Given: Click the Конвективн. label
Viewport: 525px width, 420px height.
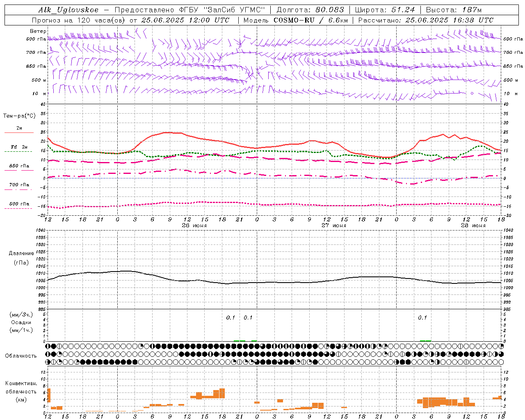Looking at the screenshot, I should click(x=21, y=383).
